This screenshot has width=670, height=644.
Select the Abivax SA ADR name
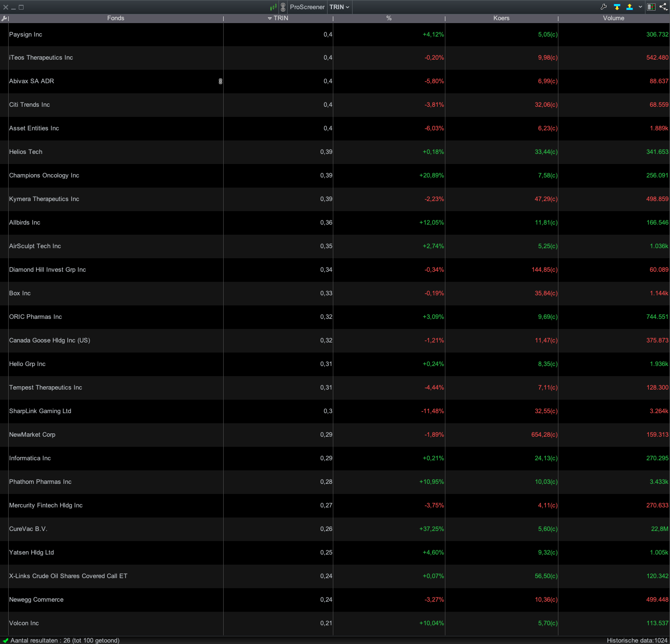tap(32, 81)
